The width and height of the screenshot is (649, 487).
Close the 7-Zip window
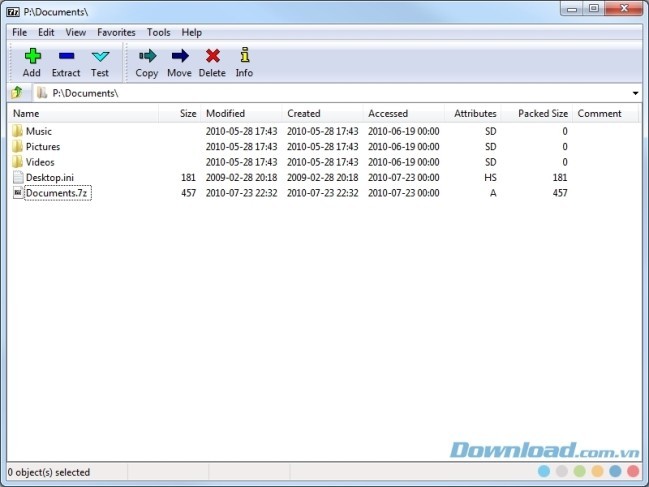coord(624,9)
